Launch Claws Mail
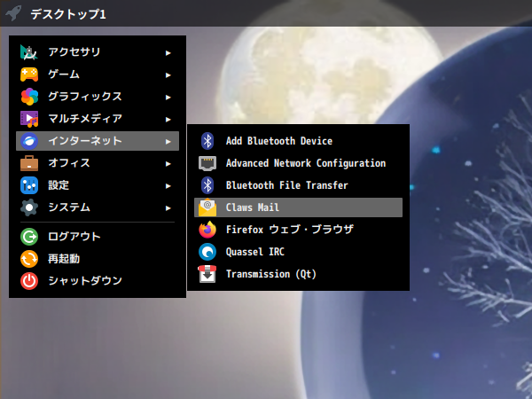 (x=298, y=207)
